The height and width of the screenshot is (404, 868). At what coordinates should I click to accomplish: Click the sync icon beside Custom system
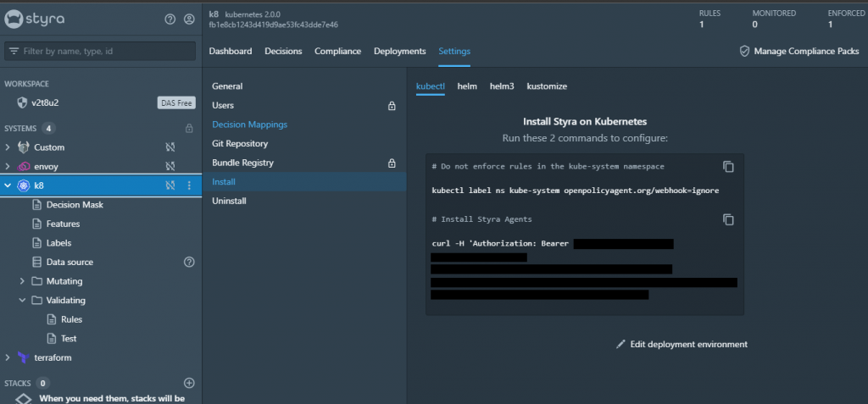[170, 147]
